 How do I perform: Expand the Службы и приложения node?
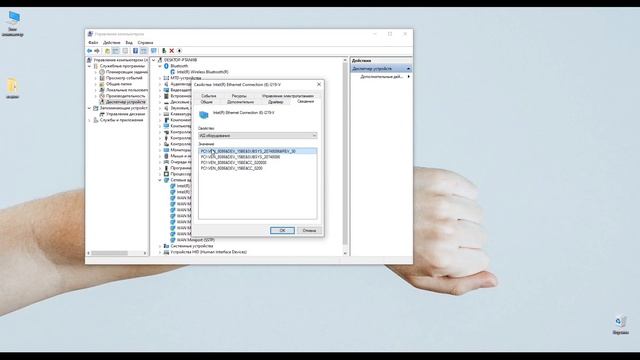[x=89, y=120]
